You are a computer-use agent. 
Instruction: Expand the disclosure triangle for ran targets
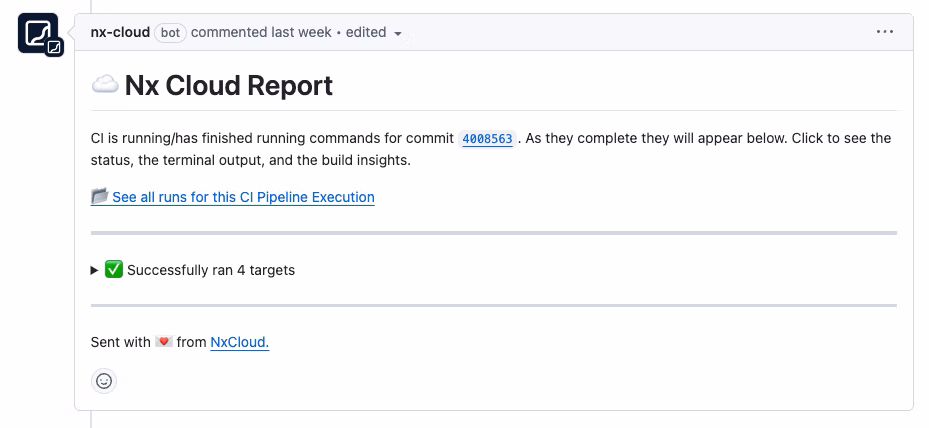[x=95, y=270]
